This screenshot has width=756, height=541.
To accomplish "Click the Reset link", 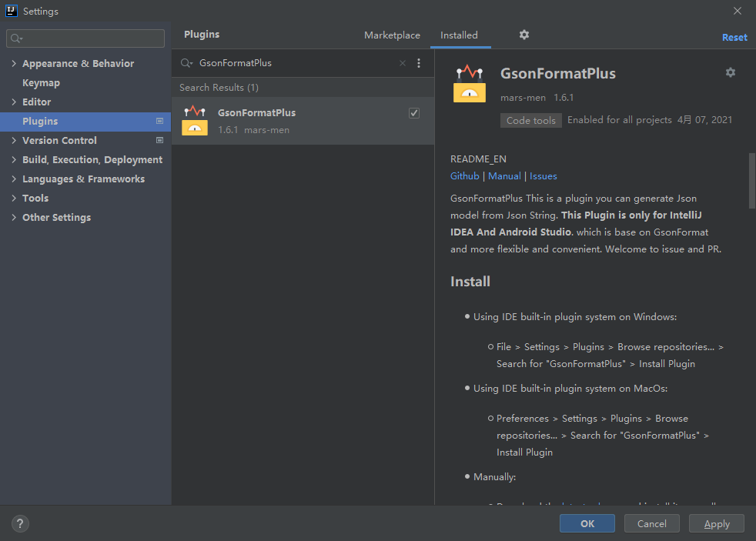I will tap(734, 38).
